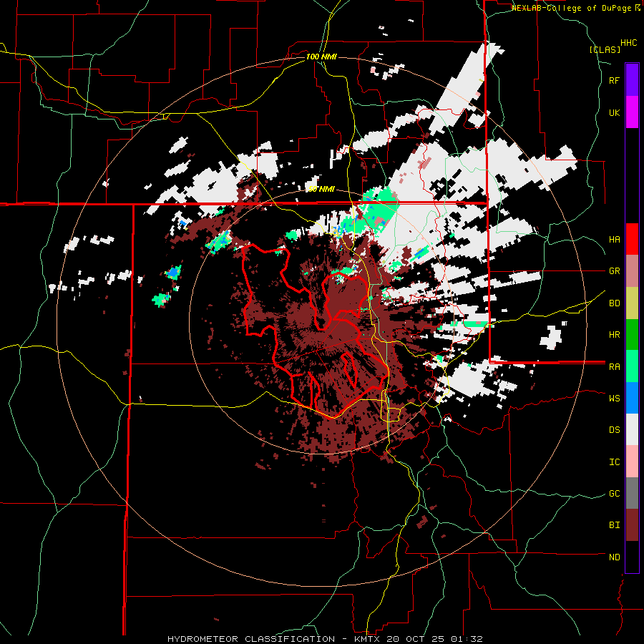Click the 'UK' legend label
Image resolution: width=644 pixels, height=644 pixels.
[614, 112]
